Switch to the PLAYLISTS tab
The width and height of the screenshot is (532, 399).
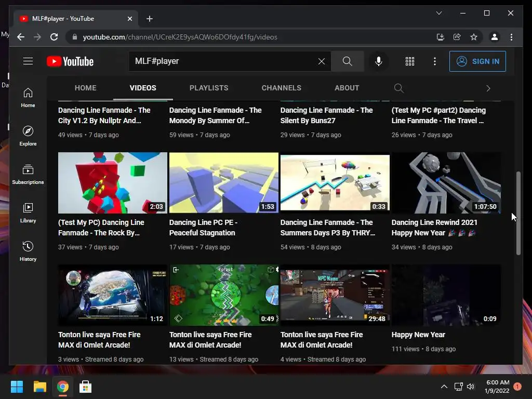tap(209, 88)
